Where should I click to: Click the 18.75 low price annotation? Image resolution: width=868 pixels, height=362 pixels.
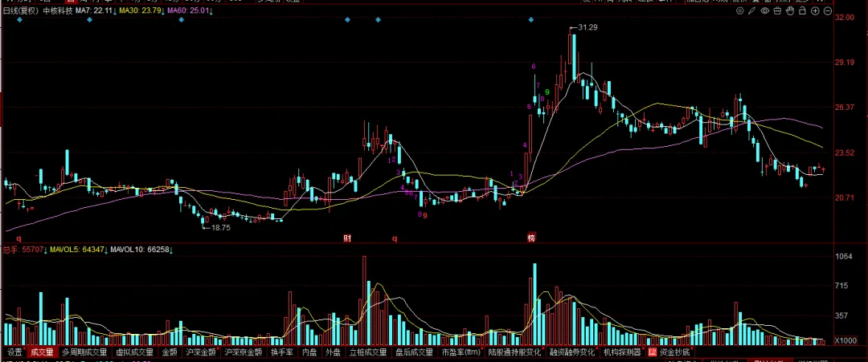[x=221, y=227]
